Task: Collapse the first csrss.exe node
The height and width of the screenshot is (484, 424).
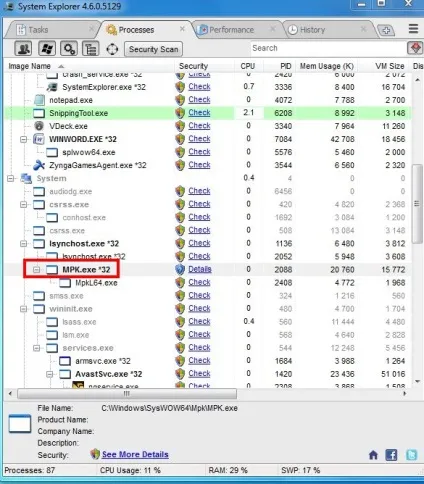Action: pos(23,204)
